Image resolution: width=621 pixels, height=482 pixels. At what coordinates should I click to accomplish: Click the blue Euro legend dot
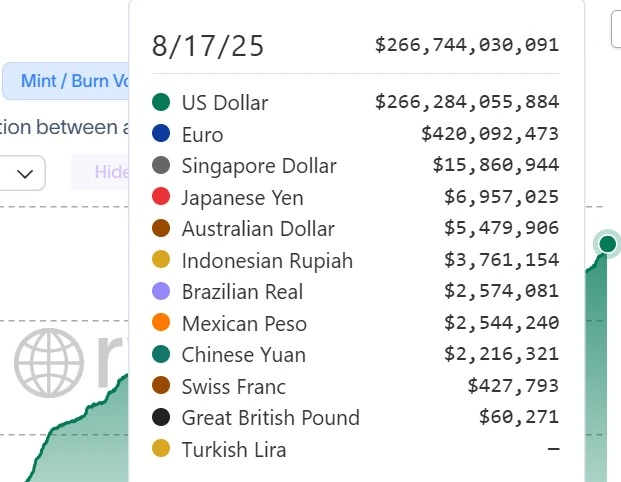point(161,134)
